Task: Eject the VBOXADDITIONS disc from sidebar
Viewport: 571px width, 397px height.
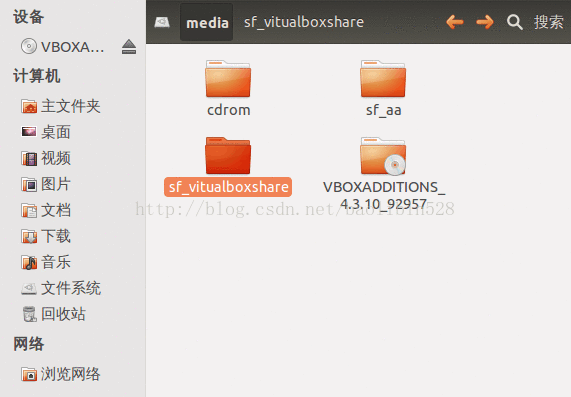Action: [x=129, y=47]
